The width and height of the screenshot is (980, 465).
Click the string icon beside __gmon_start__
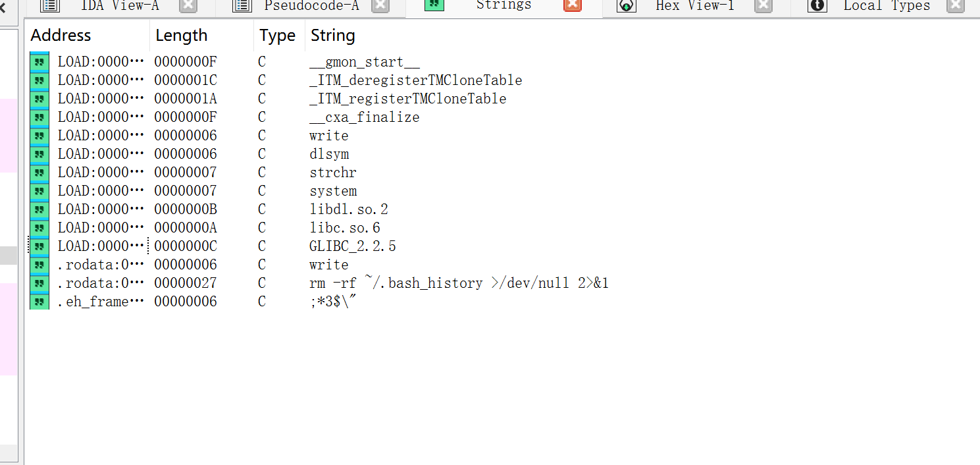(39, 61)
